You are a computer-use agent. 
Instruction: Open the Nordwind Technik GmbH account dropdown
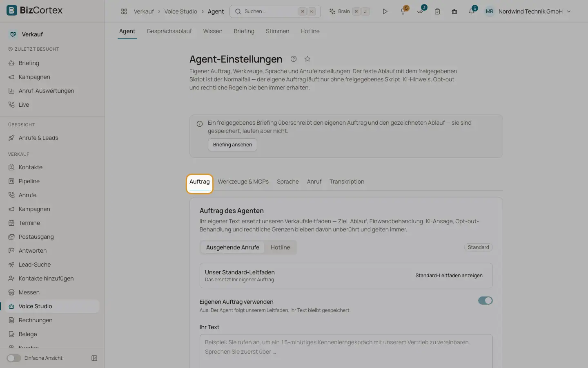528,11
